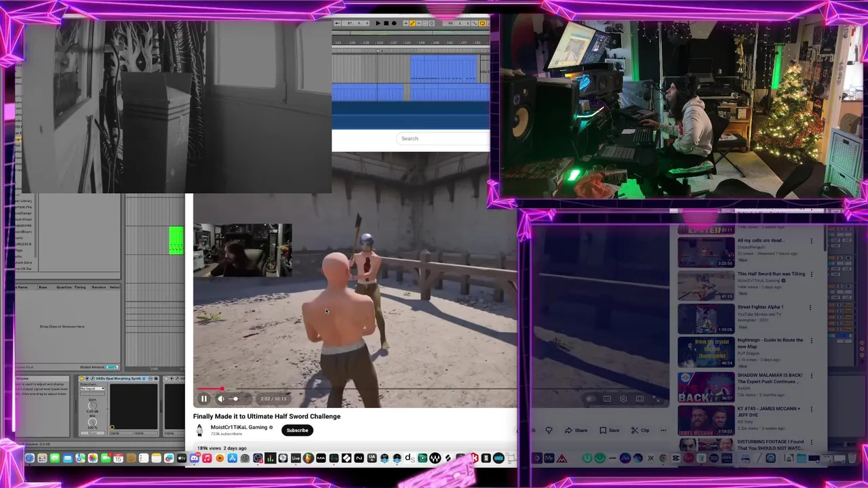The image size is (868, 488).
Task: Arm the Ableton record button
Action: coord(394,23)
